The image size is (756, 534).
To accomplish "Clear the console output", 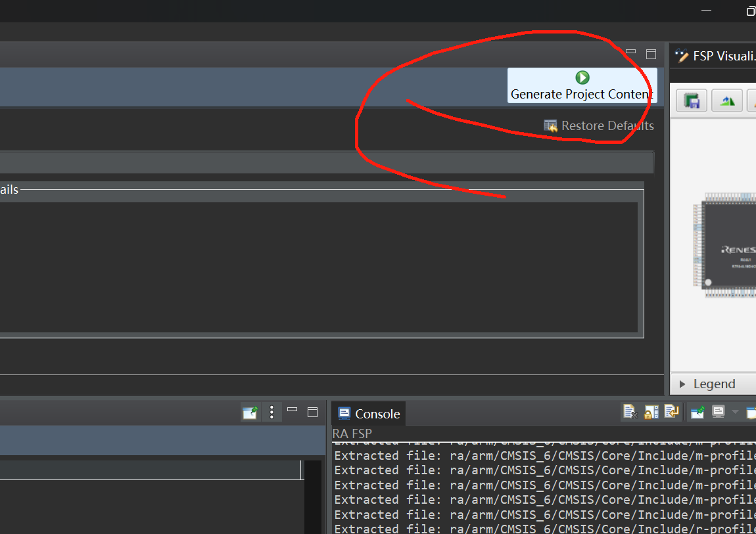I will [630, 412].
